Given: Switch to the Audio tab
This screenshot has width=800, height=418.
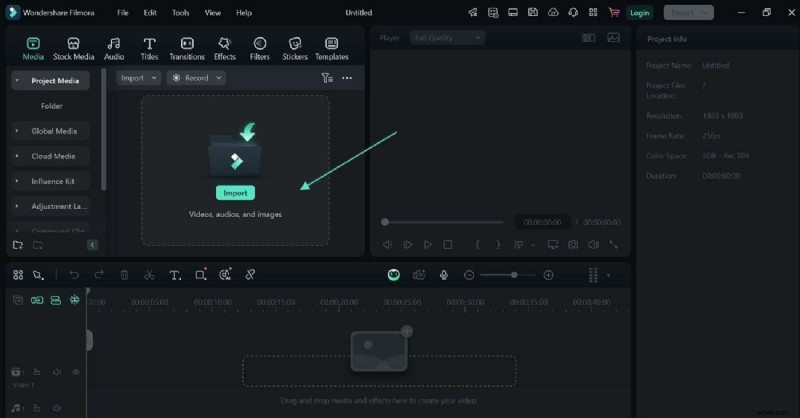Looking at the screenshot, I should (x=114, y=49).
